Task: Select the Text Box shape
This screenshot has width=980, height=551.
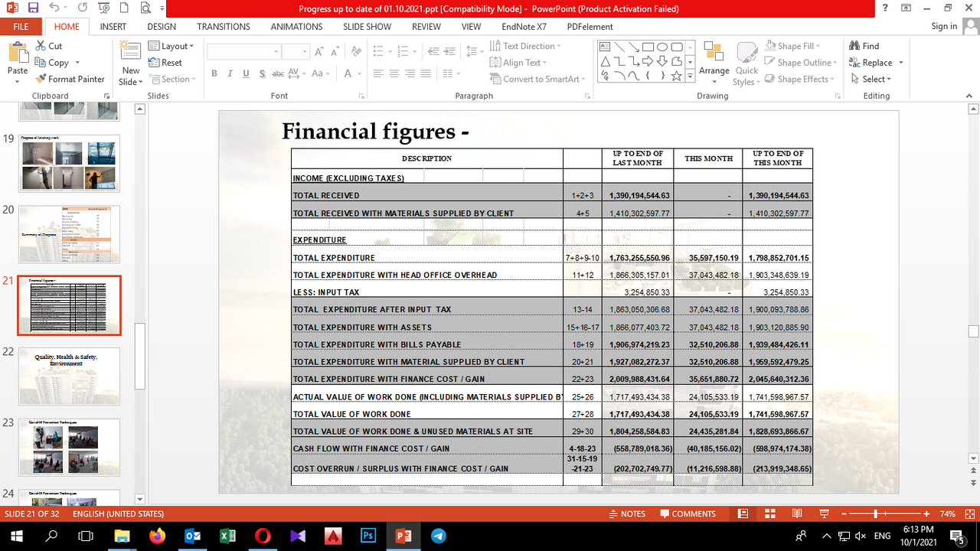Action: [606, 47]
